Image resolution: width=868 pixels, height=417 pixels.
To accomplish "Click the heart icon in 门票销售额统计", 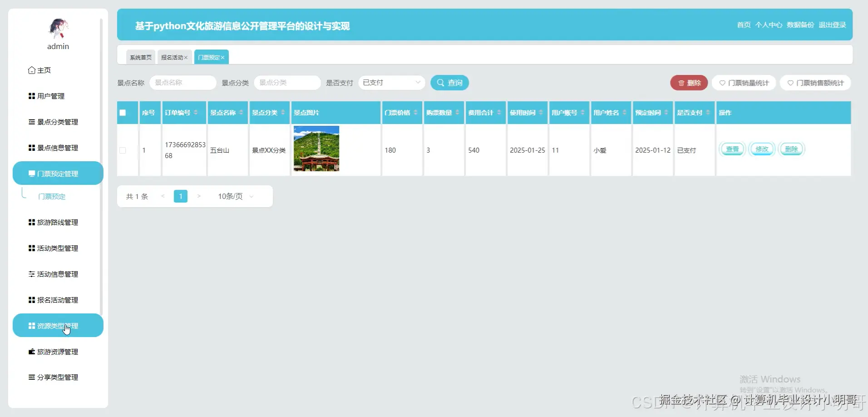I will tap(790, 83).
